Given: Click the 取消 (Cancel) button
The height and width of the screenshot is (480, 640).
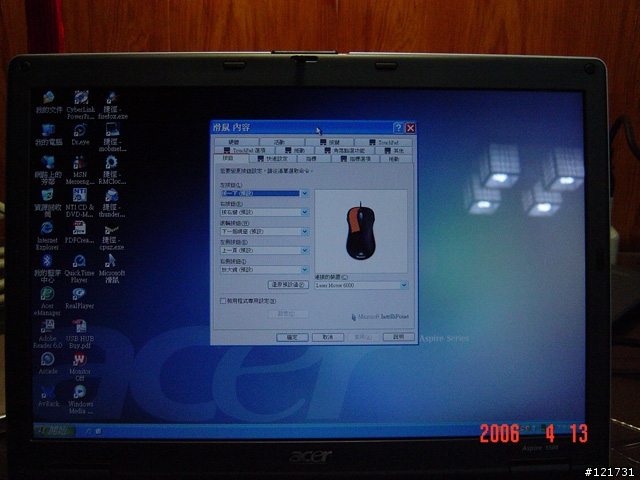Looking at the screenshot, I should point(328,337).
